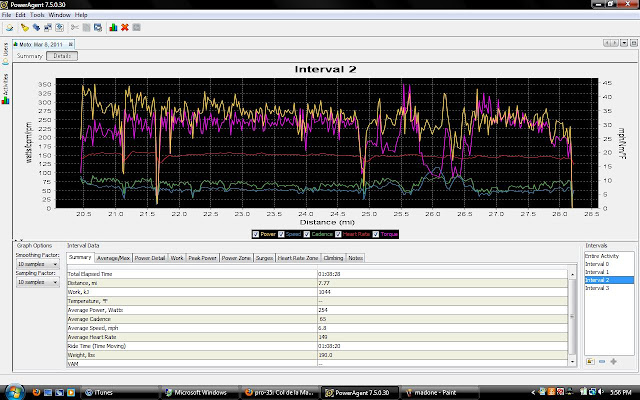
Task: Click the bar chart icon in toolbar
Action: tap(112, 27)
